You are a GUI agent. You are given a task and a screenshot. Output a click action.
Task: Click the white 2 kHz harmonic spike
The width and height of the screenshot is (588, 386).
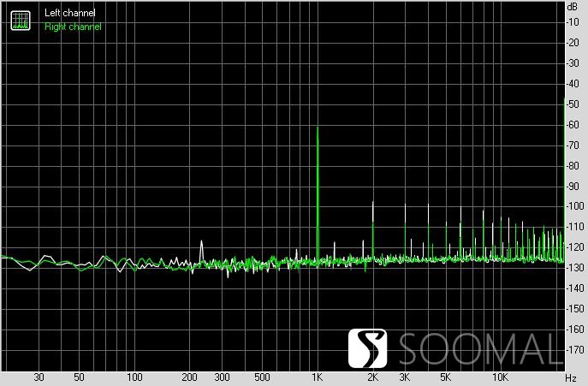(x=373, y=212)
